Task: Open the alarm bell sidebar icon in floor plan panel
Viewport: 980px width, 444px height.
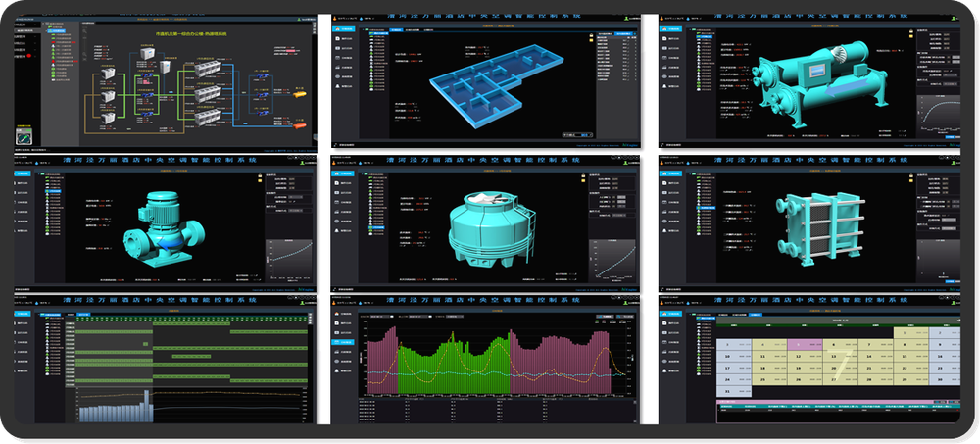Action: point(337,86)
